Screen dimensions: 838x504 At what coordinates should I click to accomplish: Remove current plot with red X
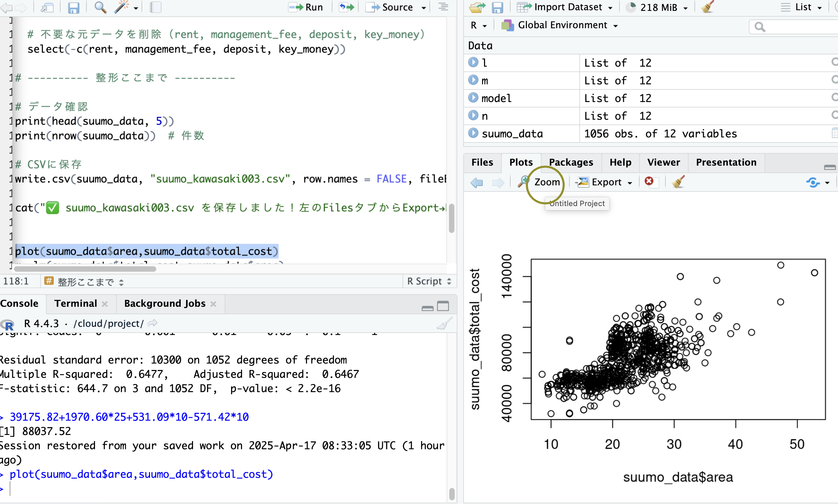pyautogui.click(x=649, y=182)
